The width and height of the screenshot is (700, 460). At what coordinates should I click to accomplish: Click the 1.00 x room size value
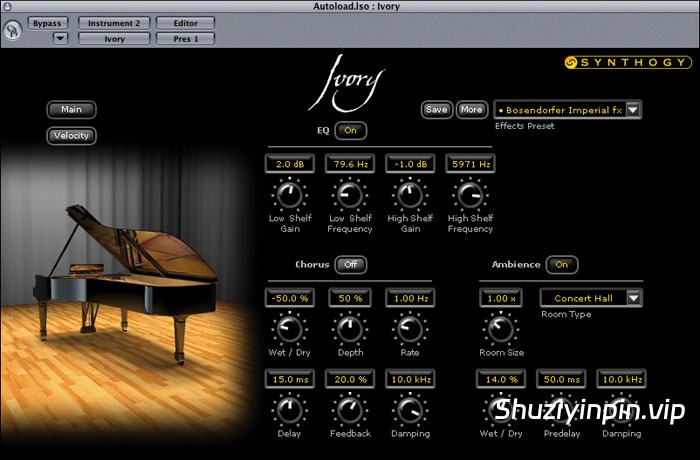tap(501, 298)
